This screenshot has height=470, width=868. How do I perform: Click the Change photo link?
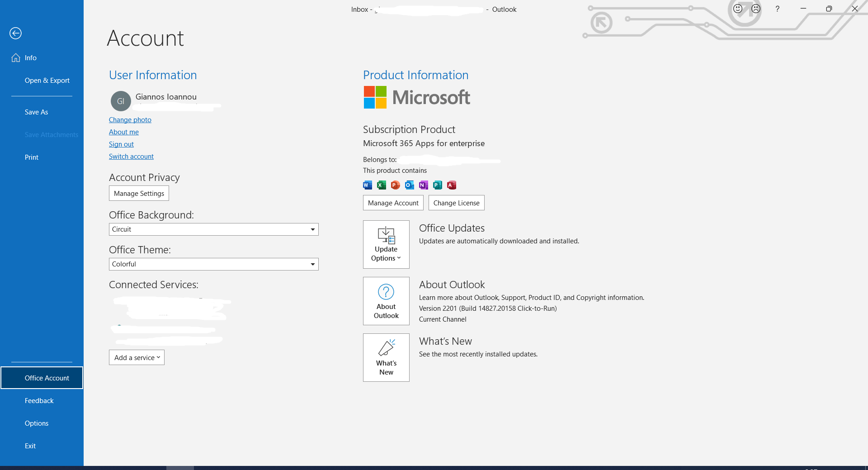click(130, 120)
